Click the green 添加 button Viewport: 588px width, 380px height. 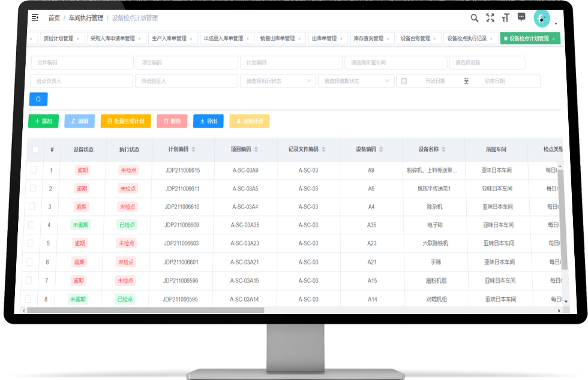43,121
